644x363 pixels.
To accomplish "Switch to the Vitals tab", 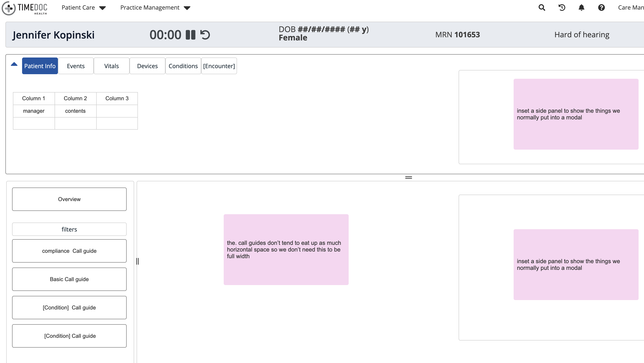I will coord(111,66).
